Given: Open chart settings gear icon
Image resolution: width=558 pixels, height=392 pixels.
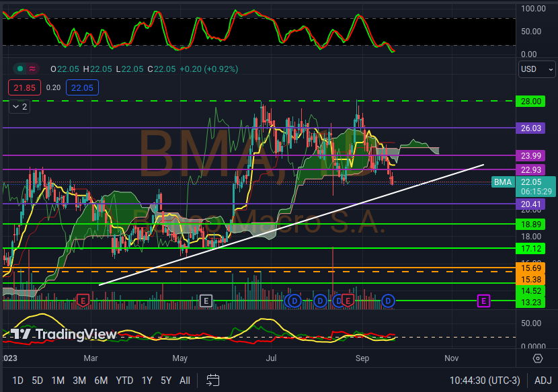Looking at the screenshot, I should tap(538, 358).
